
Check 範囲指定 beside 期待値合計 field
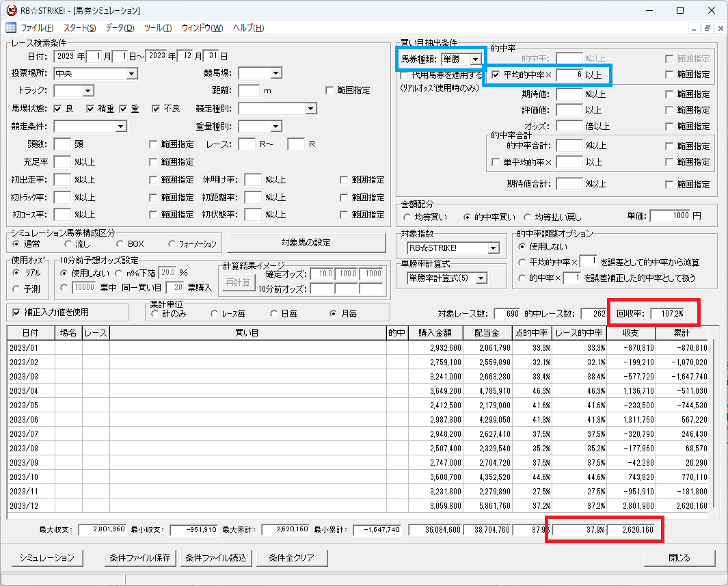669,185
